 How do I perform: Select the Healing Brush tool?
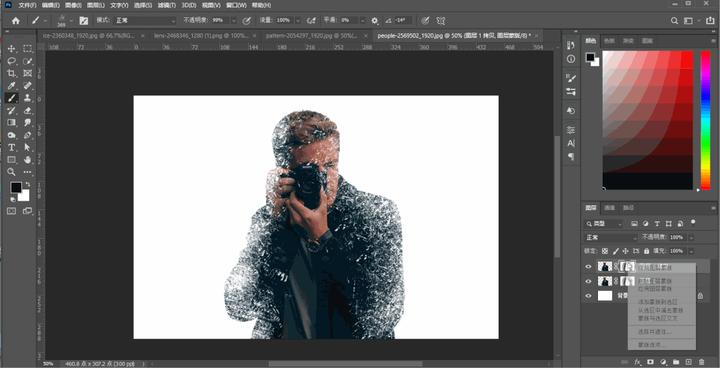coord(28,86)
